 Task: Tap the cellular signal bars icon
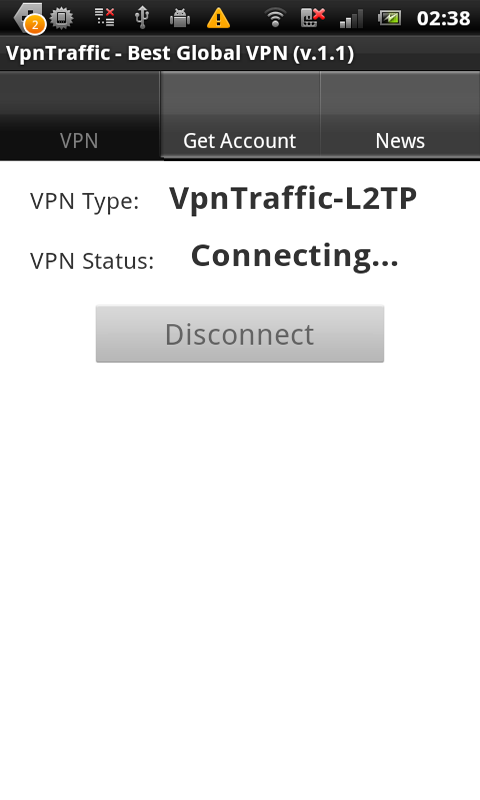pyautogui.click(x=351, y=18)
